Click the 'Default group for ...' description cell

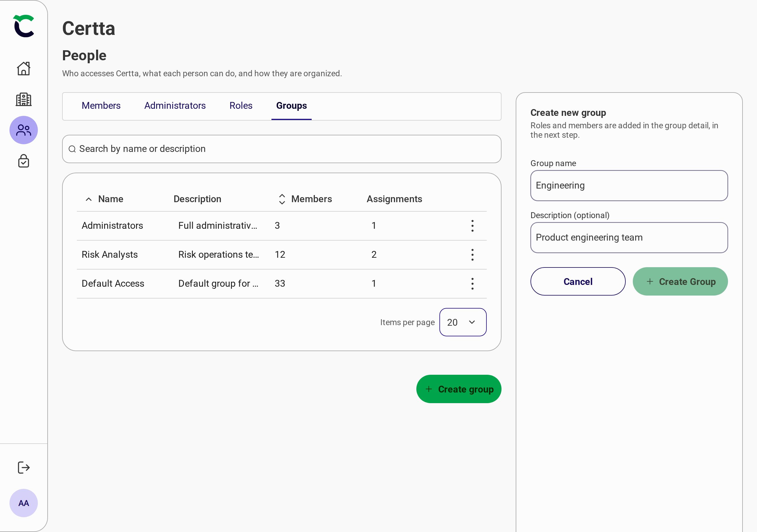pyautogui.click(x=218, y=283)
